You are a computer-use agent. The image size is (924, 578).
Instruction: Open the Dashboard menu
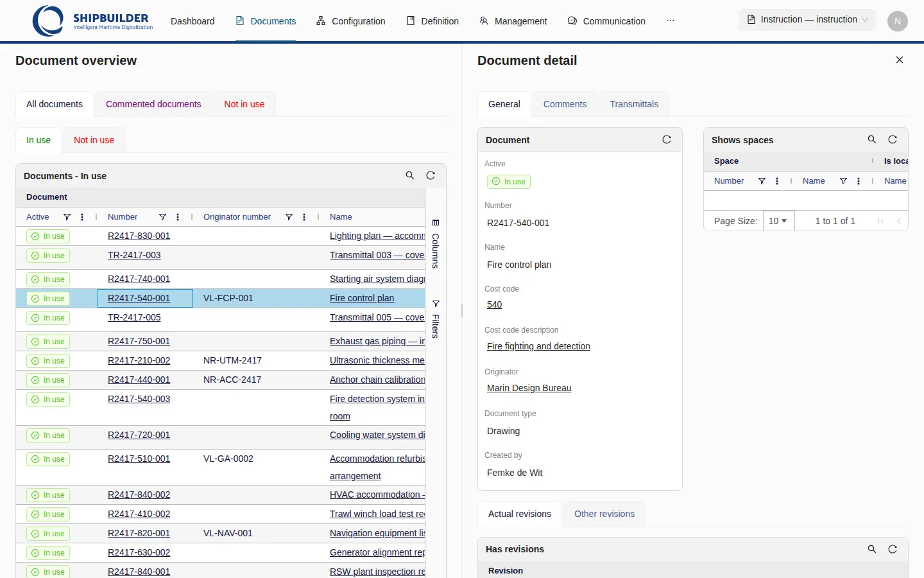[193, 21]
